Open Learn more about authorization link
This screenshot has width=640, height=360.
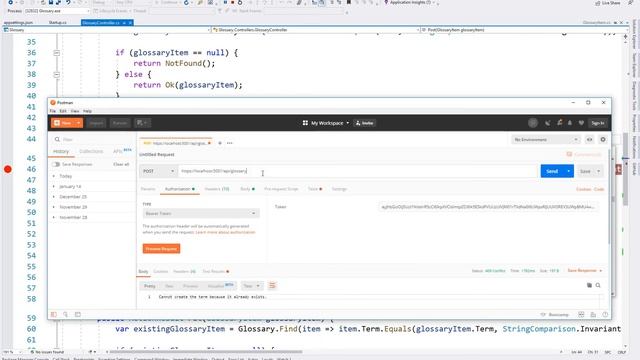(x=225, y=232)
